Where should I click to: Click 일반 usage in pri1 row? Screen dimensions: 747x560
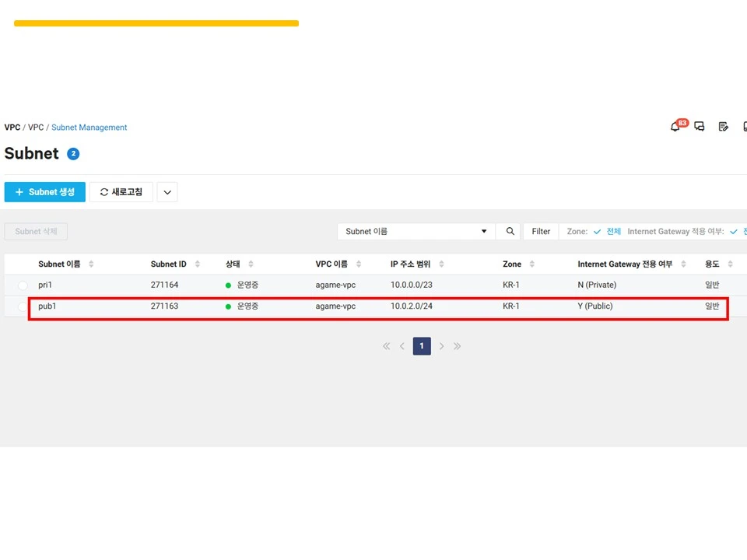712,285
